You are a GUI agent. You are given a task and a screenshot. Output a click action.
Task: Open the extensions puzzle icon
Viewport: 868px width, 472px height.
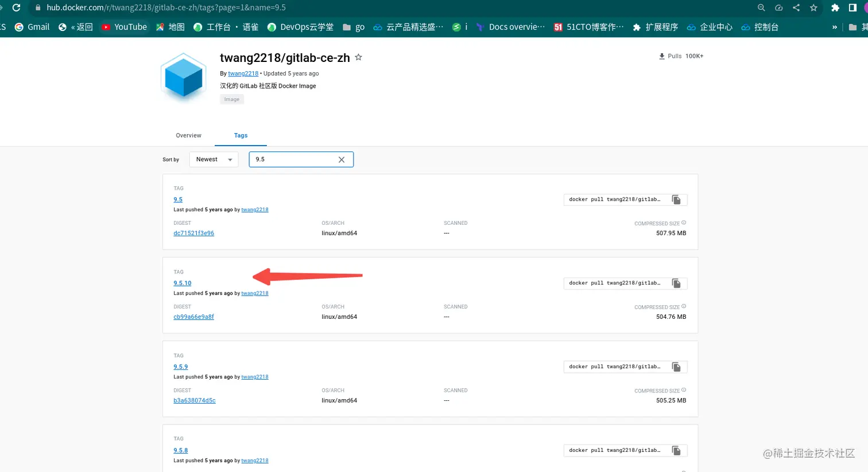tap(835, 7)
